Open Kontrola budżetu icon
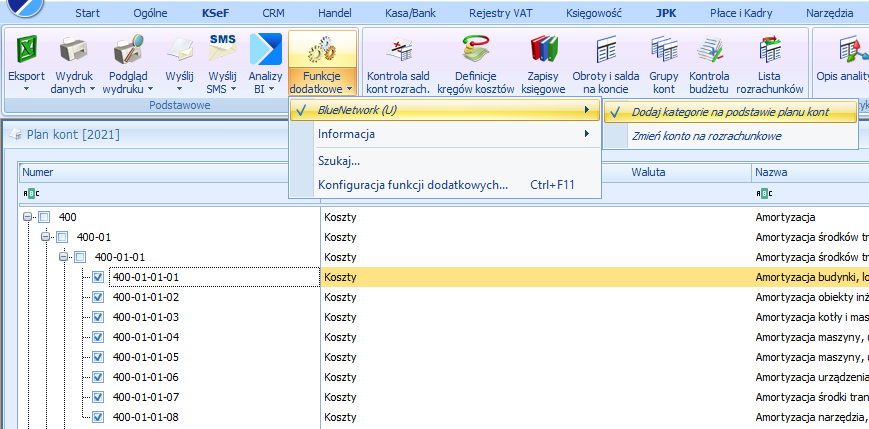869x429 pixels. [x=710, y=49]
